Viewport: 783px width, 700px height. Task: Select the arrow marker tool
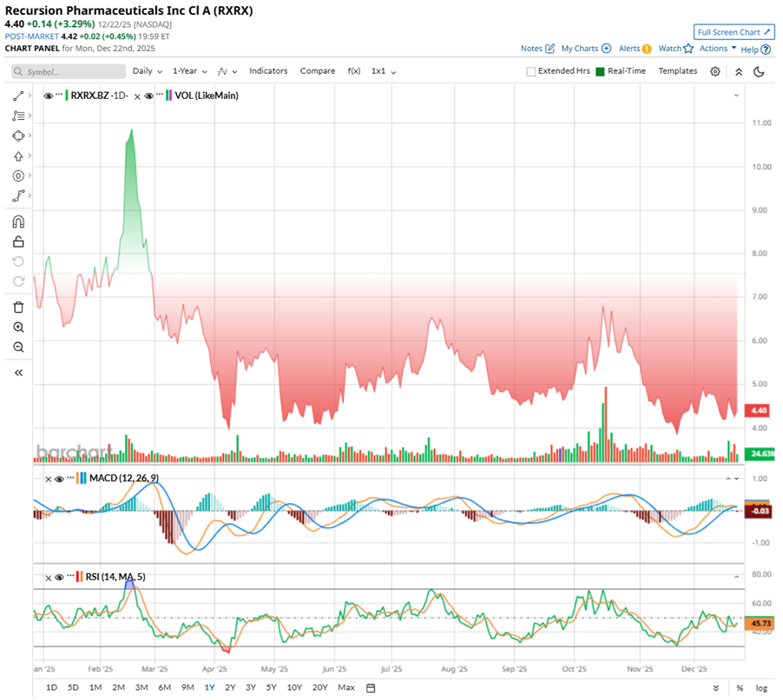point(18,155)
